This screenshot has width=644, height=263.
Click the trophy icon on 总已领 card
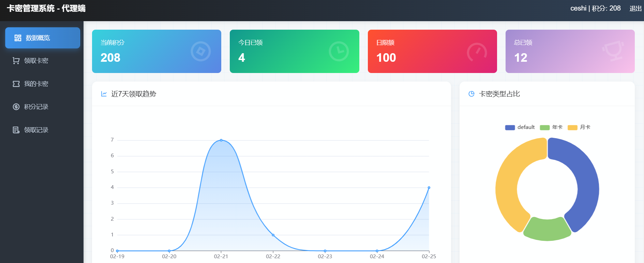click(614, 51)
